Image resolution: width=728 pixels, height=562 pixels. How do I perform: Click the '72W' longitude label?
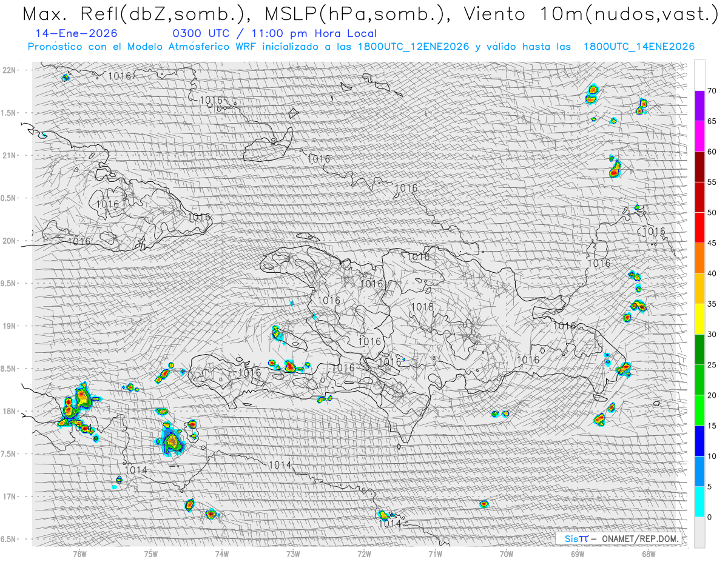(364, 554)
